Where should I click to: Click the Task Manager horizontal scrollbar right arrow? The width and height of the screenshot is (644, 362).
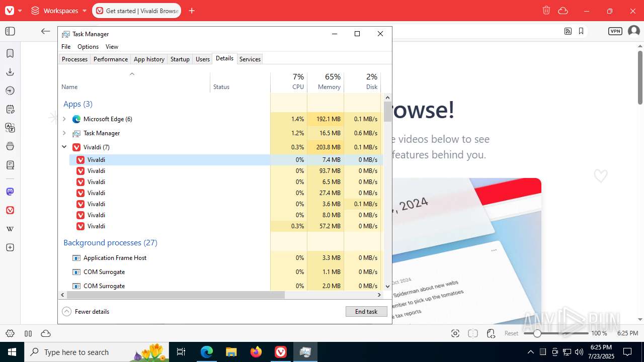click(379, 295)
